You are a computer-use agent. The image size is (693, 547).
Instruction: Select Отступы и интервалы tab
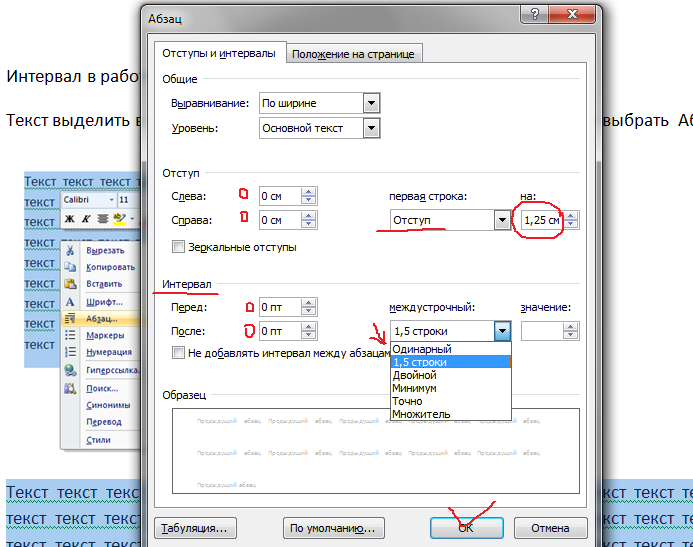[219, 53]
